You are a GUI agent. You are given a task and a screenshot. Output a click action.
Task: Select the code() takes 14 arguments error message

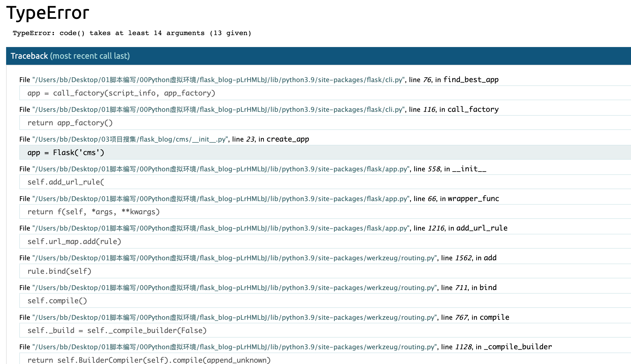[132, 33]
